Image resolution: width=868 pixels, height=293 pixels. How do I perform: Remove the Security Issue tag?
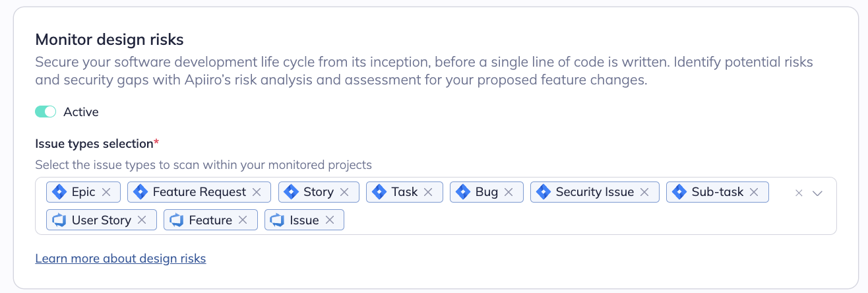[x=645, y=192]
